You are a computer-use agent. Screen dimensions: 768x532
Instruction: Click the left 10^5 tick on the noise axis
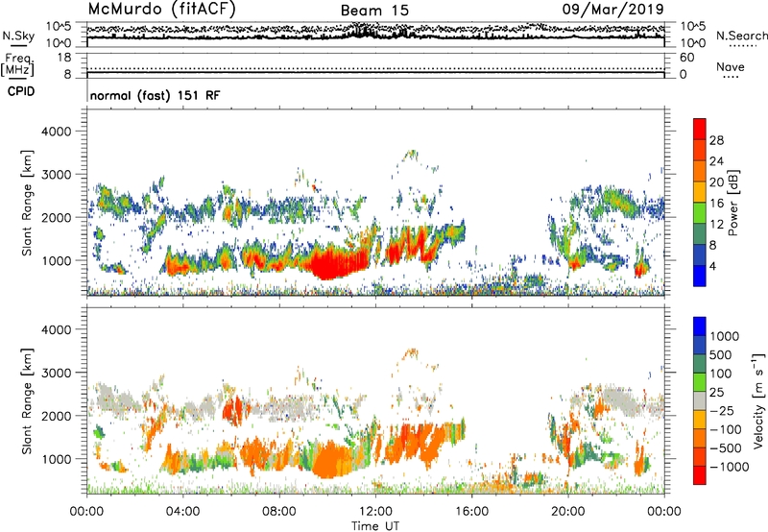(59, 26)
